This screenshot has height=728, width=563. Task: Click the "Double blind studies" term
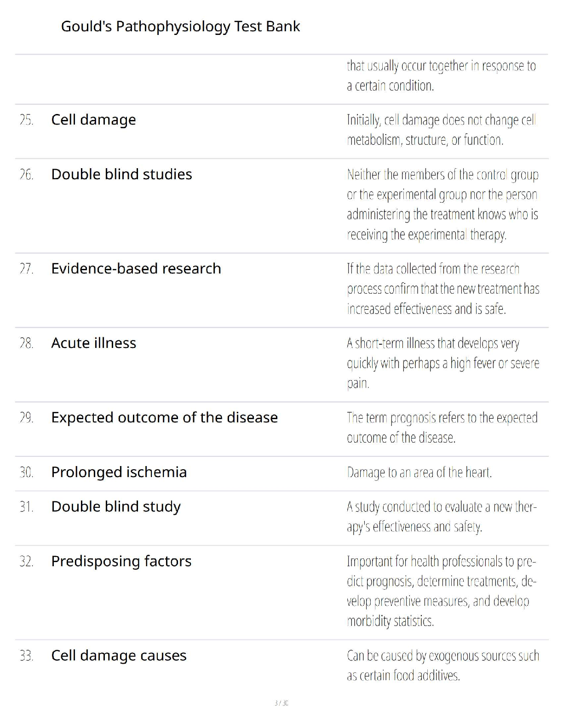[x=121, y=174]
